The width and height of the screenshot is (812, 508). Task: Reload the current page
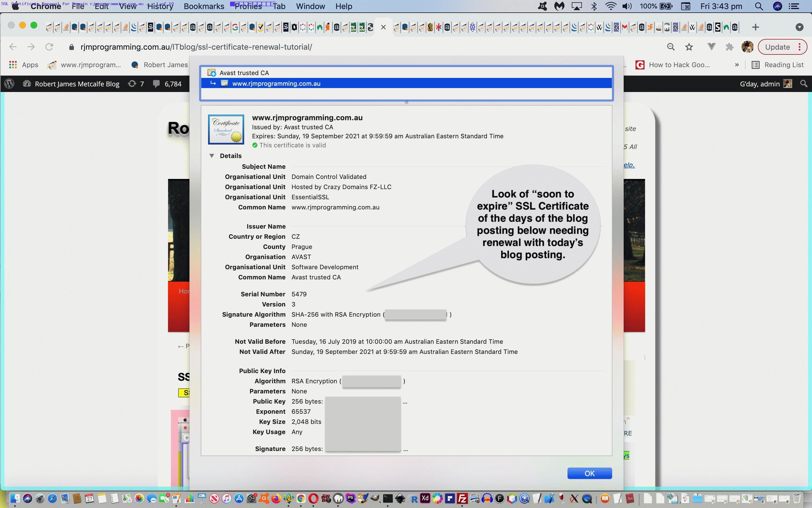(49, 47)
